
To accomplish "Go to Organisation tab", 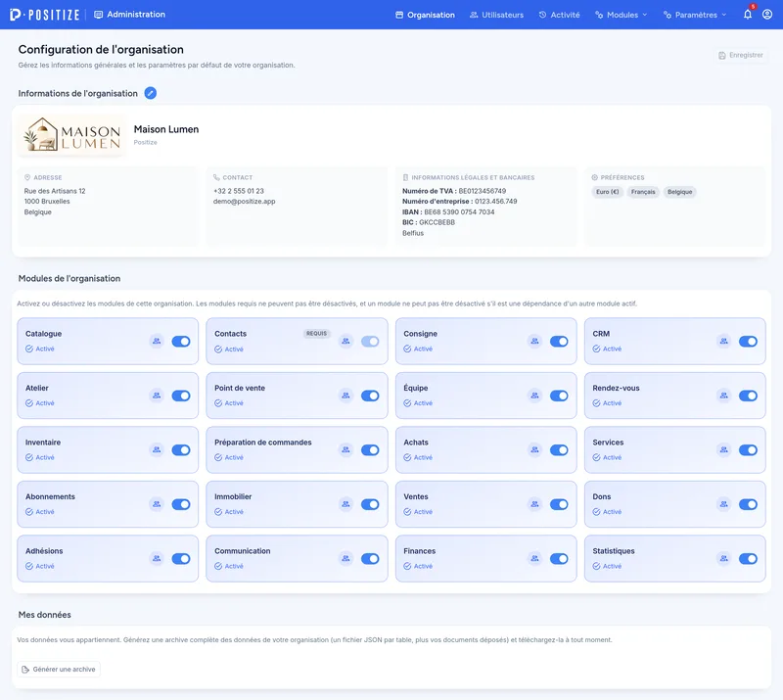I will tap(425, 15).
